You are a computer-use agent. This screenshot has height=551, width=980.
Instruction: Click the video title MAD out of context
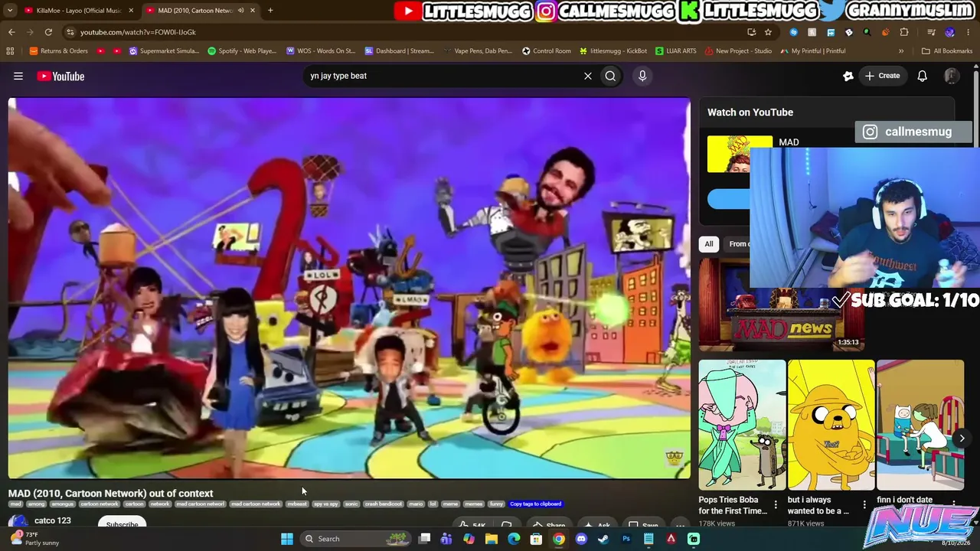[110, 494]
